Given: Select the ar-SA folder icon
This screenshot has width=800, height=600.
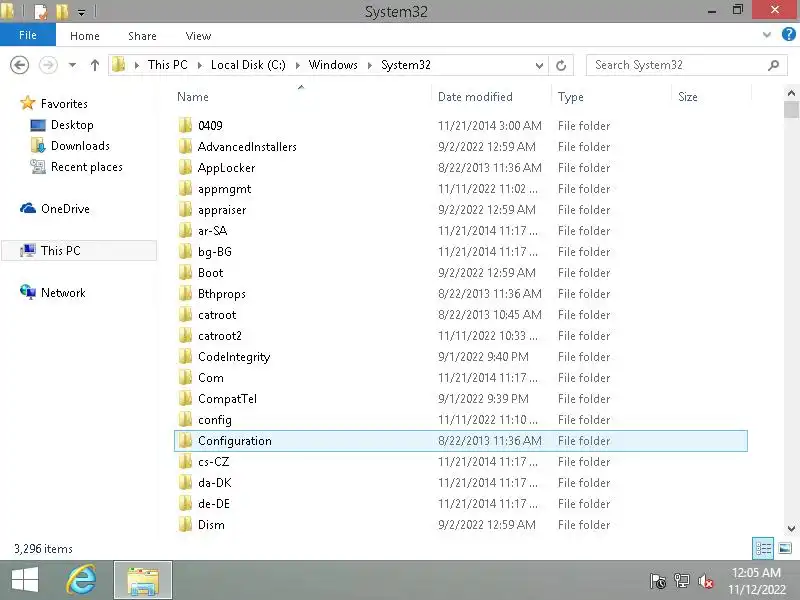Looking at the screenshot, I should click(x=185, y=231).
